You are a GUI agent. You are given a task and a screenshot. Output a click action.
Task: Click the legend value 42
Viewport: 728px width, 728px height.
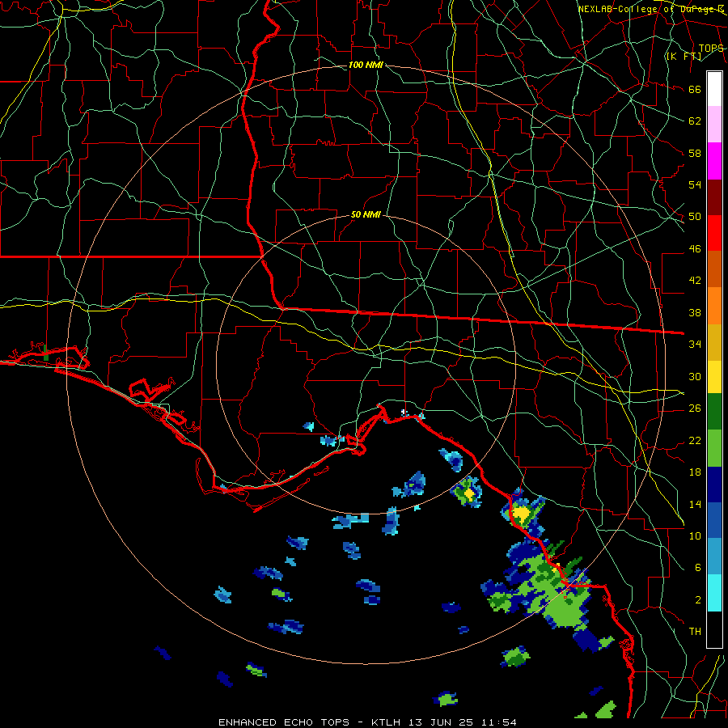[x=695, y=281]
